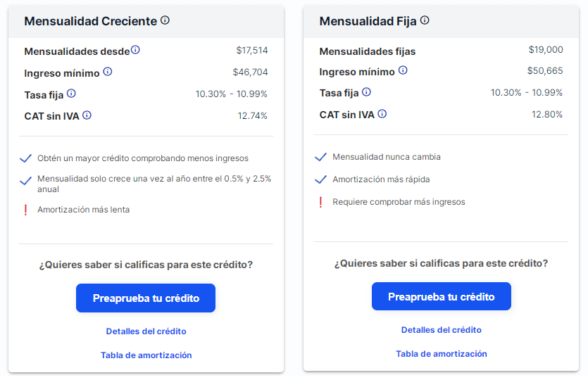The image size is (588, 380).
Task: Click info icon next to Mensualidad Creciente title
Action: 165,20
